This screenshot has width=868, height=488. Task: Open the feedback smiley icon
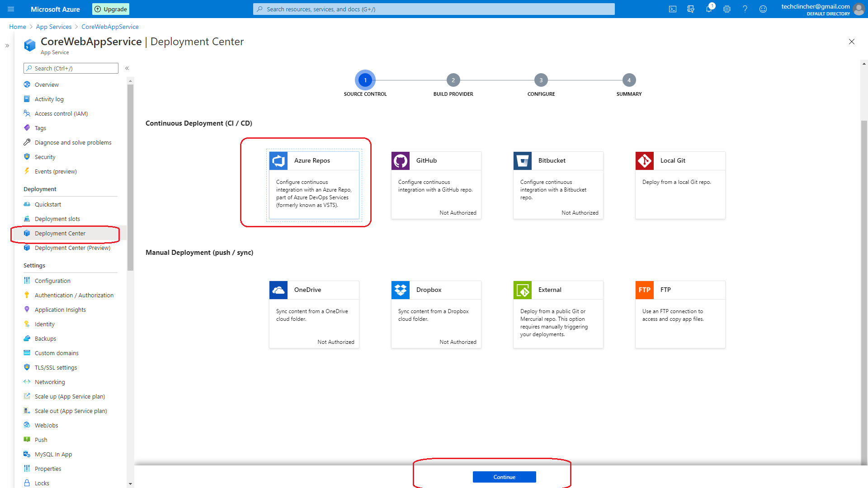763,9
